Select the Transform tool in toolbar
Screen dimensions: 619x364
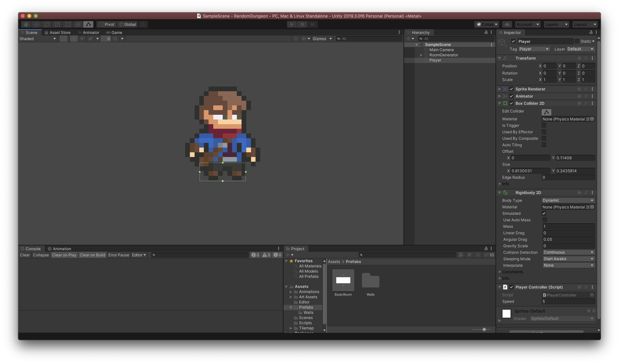78,24
